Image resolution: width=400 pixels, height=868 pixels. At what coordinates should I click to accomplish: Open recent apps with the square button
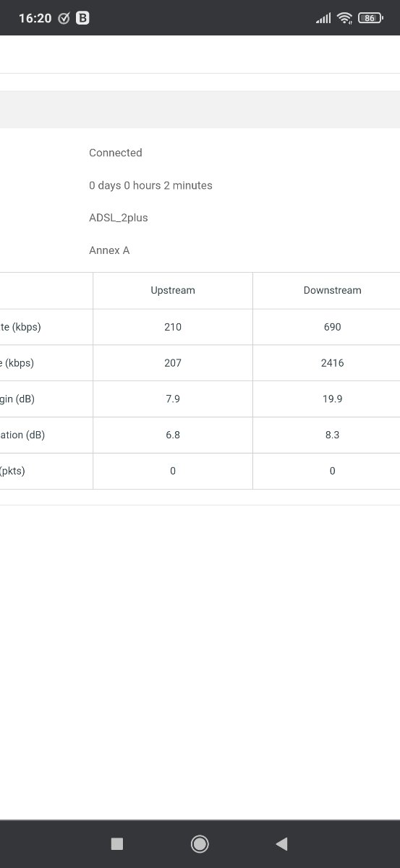coord(117,843)
